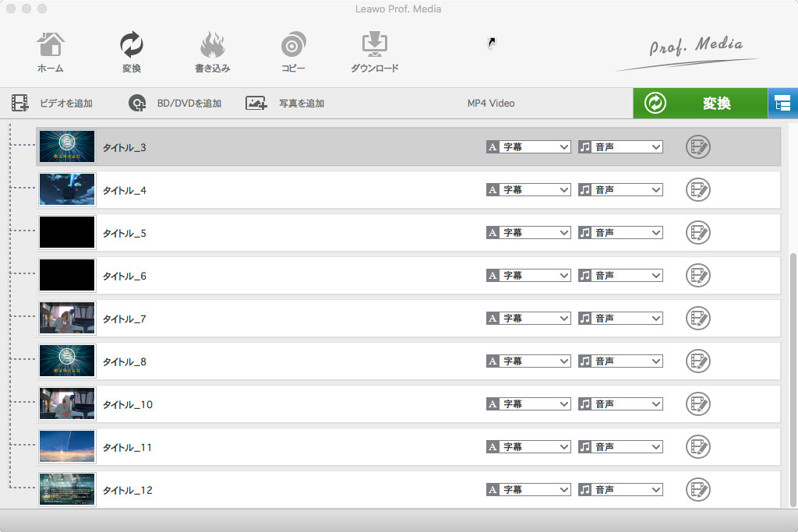
Task: Select the タイトル_3 thumbnail
Action: (x=67, y=146)
